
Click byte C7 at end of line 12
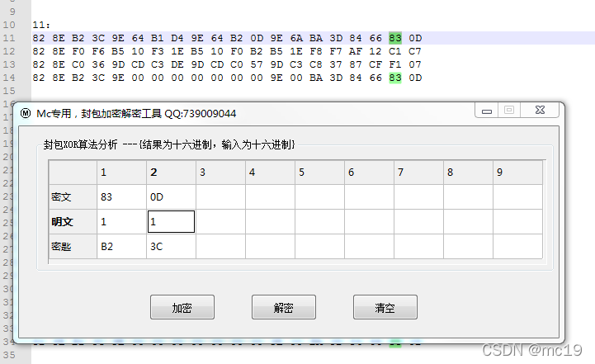pyautogui.click(x=415, y=51)
